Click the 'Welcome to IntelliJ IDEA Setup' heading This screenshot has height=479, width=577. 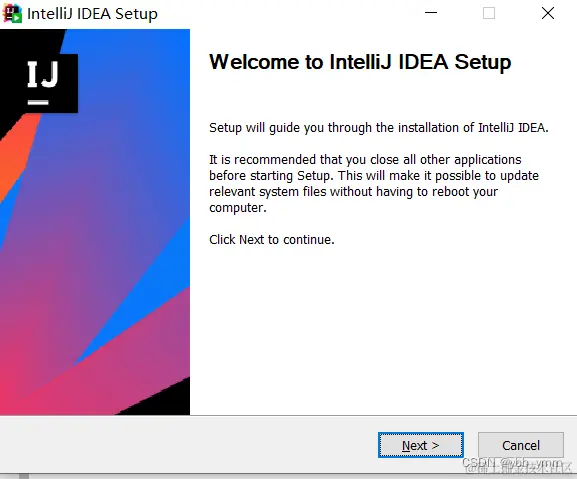(360, 62)
